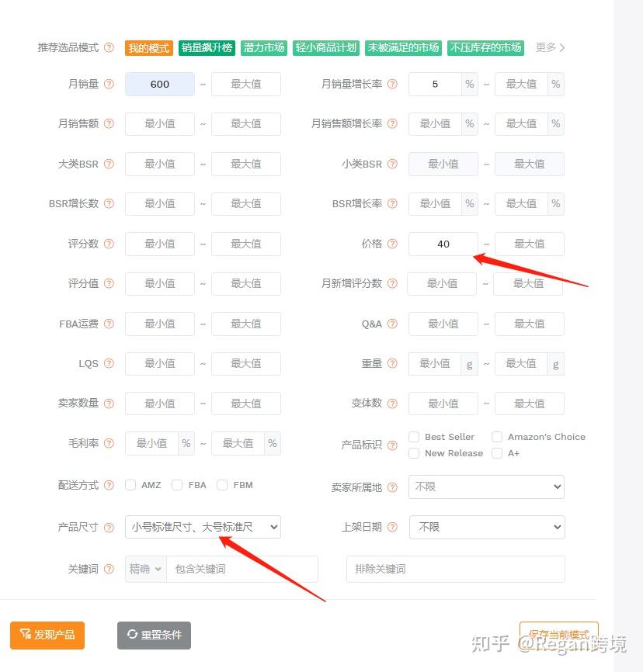Click the 重置条件 button

click(x=154, y=636)
